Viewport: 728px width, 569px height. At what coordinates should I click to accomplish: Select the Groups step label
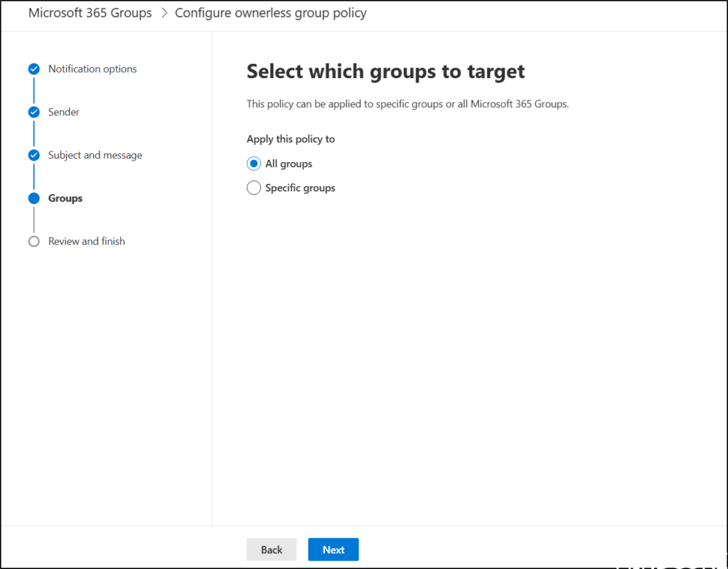[x=65, y=199]
